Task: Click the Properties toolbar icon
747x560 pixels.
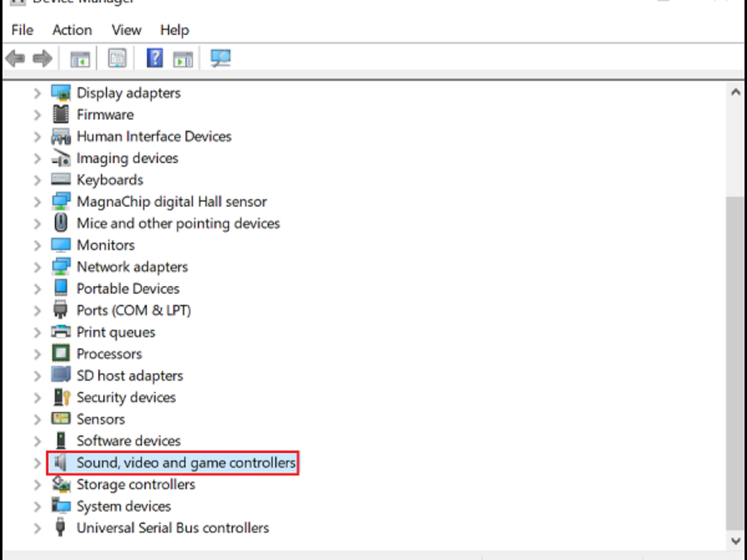Action: click(x=117, y=58)
